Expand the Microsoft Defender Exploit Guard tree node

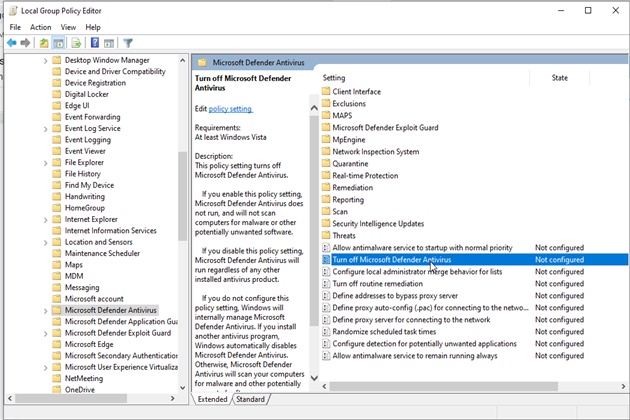click(45, 334)
